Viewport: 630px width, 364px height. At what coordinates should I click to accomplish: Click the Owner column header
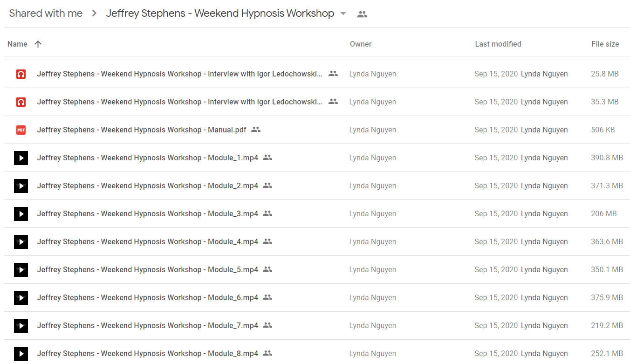[361, 44]
